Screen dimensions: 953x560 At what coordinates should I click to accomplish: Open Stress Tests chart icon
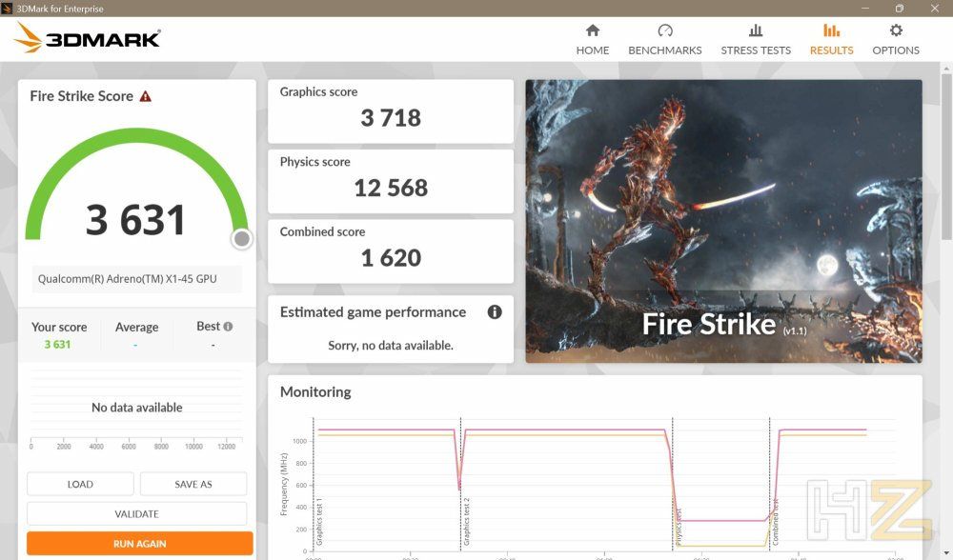coord(756,30)
